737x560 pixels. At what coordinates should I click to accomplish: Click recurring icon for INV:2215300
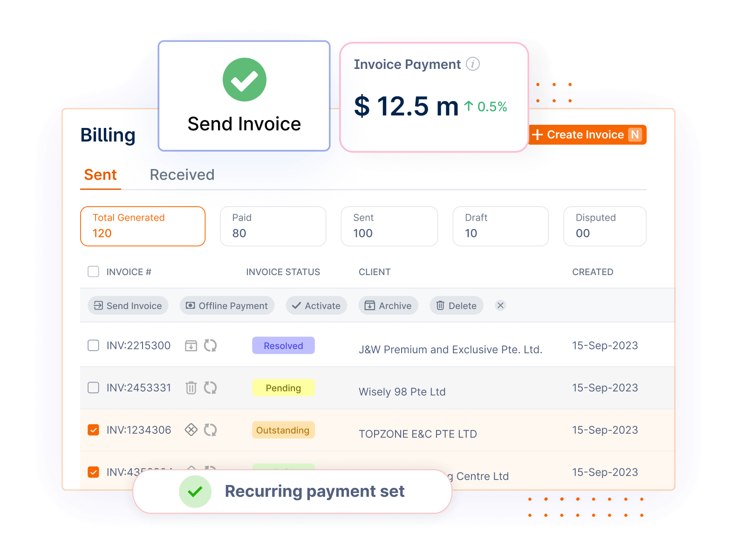pos(211,345)
